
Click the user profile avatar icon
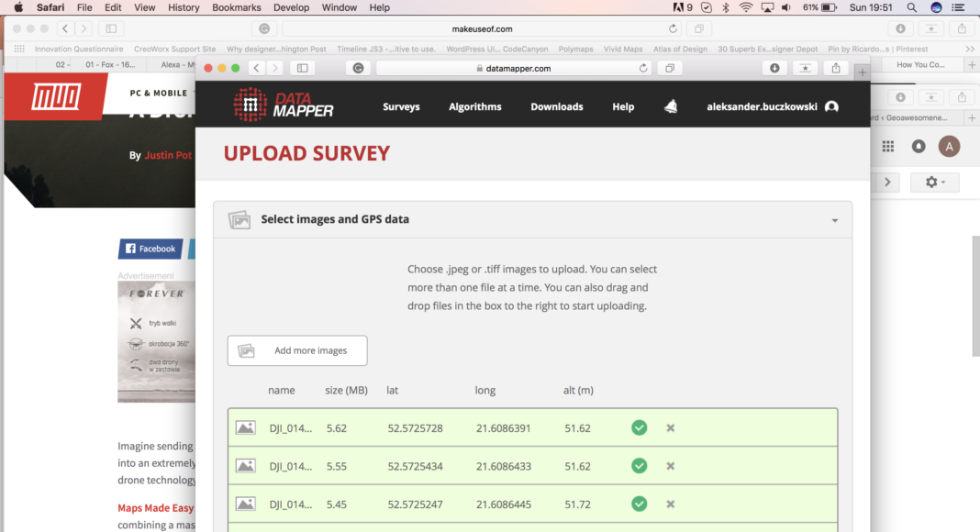pos(831,106)
